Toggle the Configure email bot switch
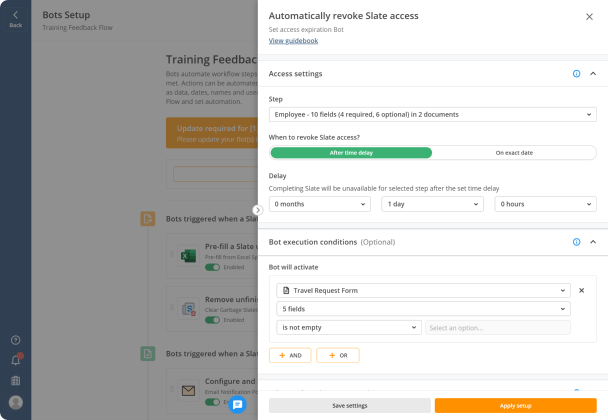This screenshot has width=608, height=420. click(x=212, y=402)
